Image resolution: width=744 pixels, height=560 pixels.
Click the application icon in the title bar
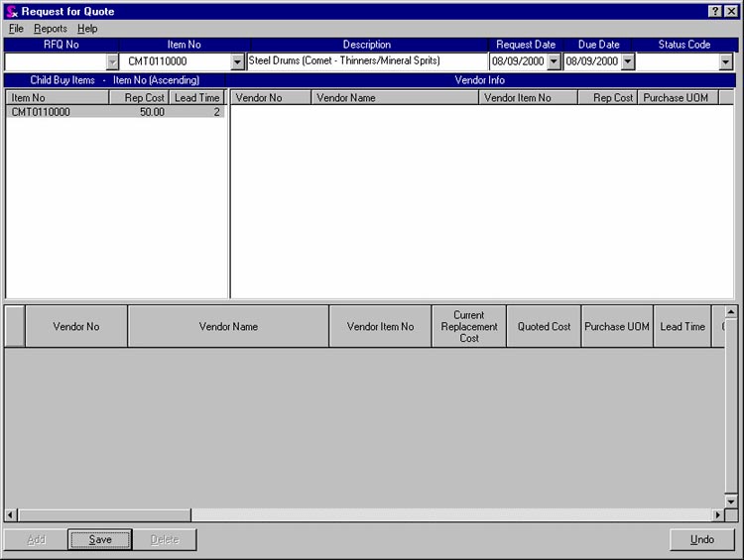tap(11, 11)
